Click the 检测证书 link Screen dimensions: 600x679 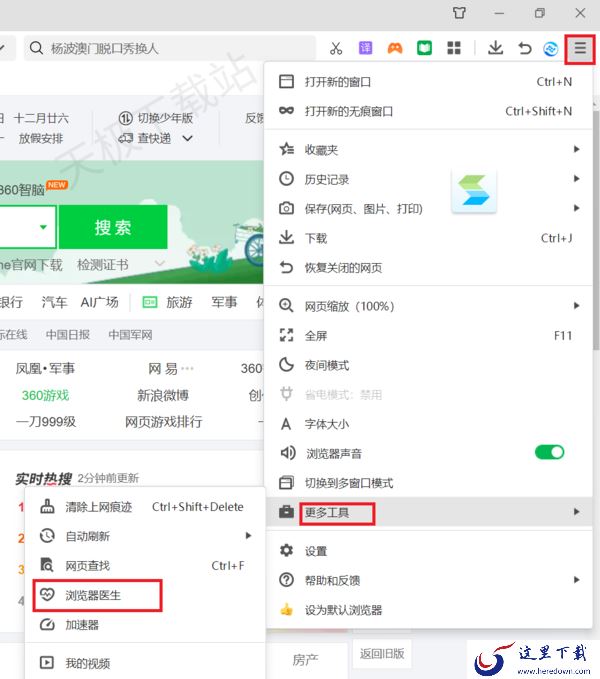(103, 265)
